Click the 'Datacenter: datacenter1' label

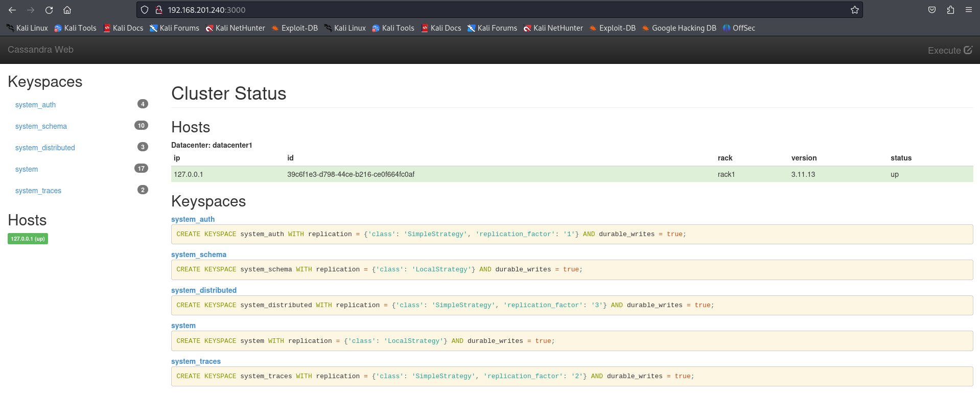(x=212, y=145)
